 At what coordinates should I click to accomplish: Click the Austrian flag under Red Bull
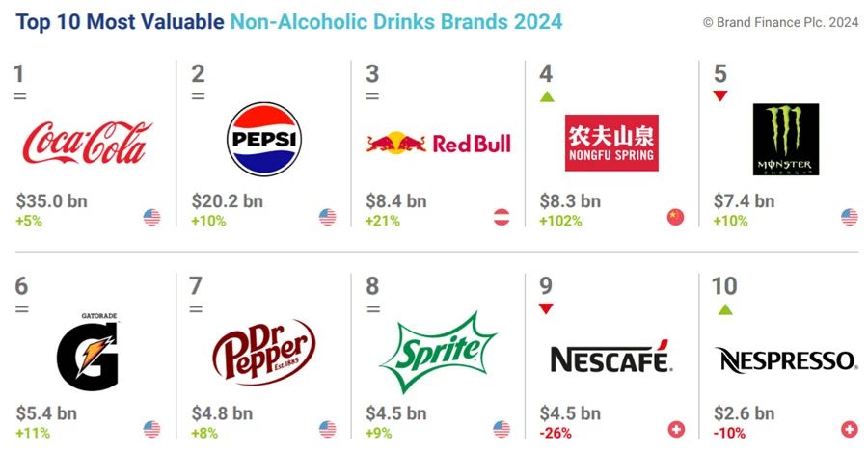pos(502,217)
